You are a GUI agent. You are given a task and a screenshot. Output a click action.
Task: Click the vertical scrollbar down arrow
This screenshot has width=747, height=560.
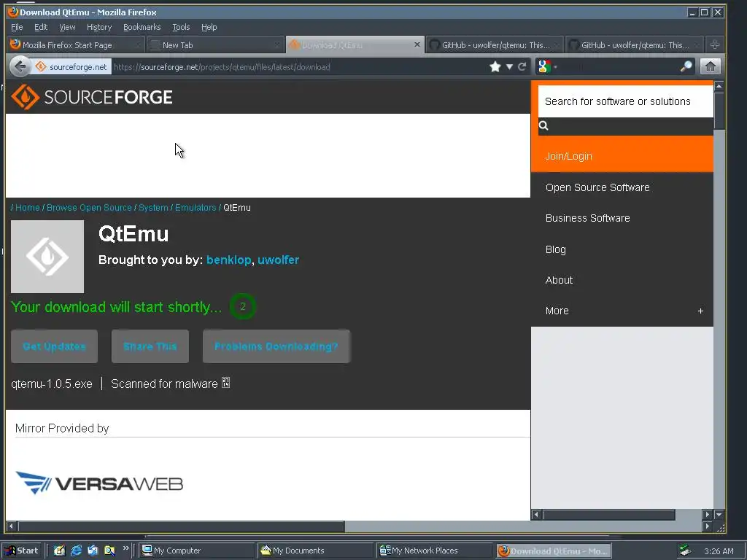pos(719,515)
